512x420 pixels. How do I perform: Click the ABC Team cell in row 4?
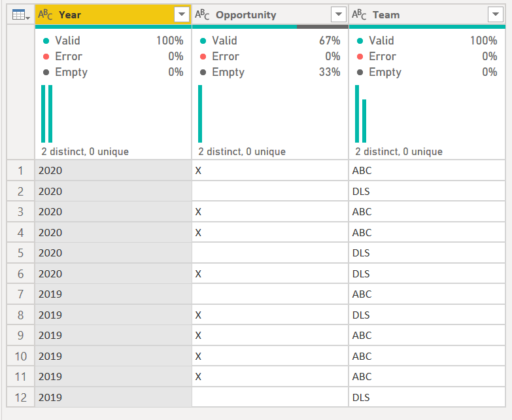(427, 232)
